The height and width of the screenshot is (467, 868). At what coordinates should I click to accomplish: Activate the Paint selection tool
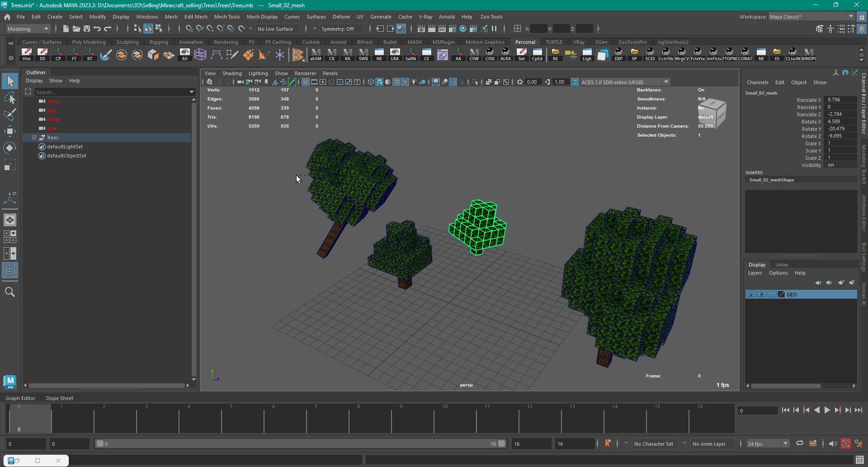click(10, 114)
